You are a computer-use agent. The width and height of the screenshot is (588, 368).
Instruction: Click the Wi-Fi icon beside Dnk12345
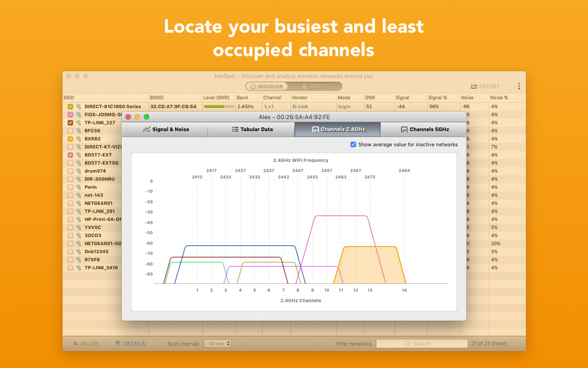pyautogui.click(x=79, y=252)
